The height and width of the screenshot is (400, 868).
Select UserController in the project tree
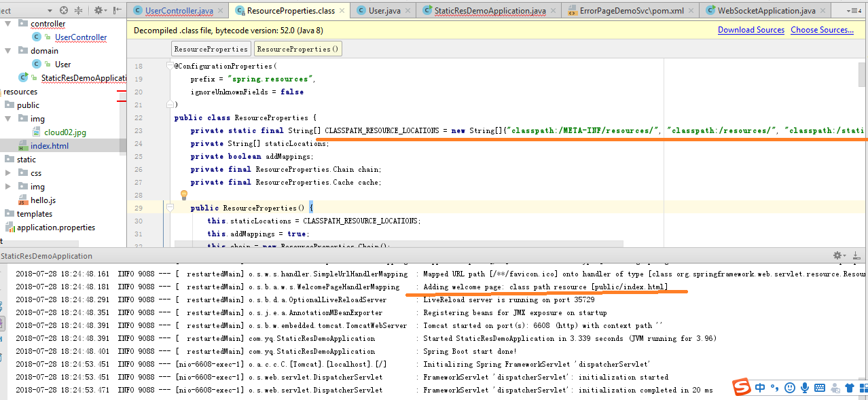(x=81, y=37)
